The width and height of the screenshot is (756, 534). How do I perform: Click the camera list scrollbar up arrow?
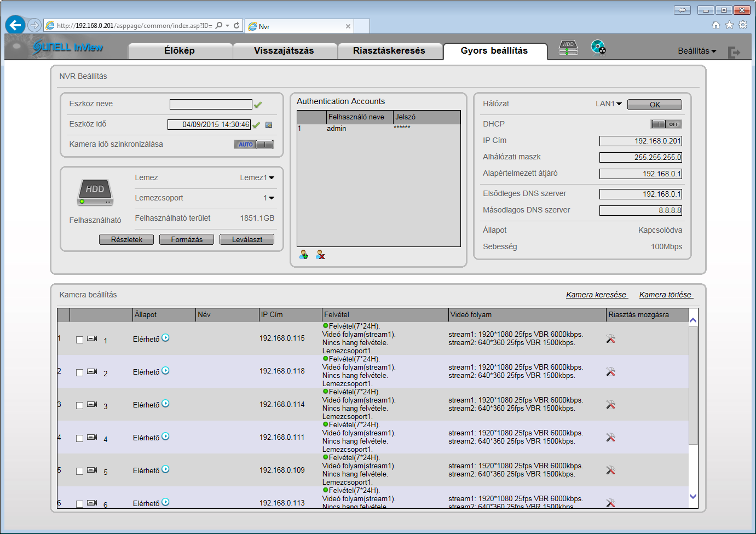(693, 320)
